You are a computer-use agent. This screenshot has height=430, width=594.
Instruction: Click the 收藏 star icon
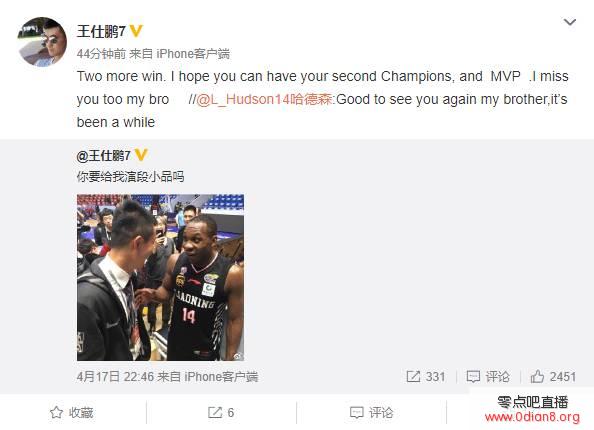(56, 413)
